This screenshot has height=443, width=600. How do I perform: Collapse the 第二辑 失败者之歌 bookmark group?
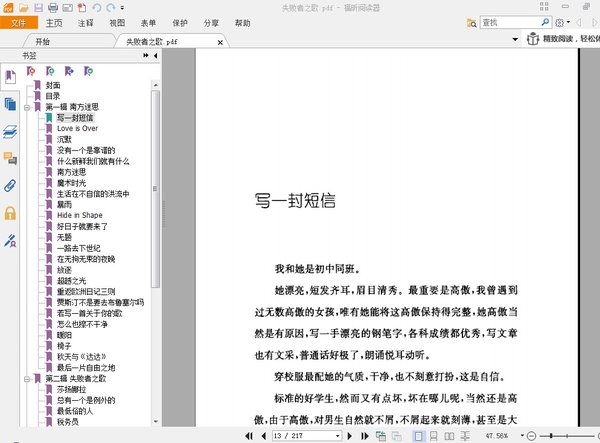click(29, 379)
